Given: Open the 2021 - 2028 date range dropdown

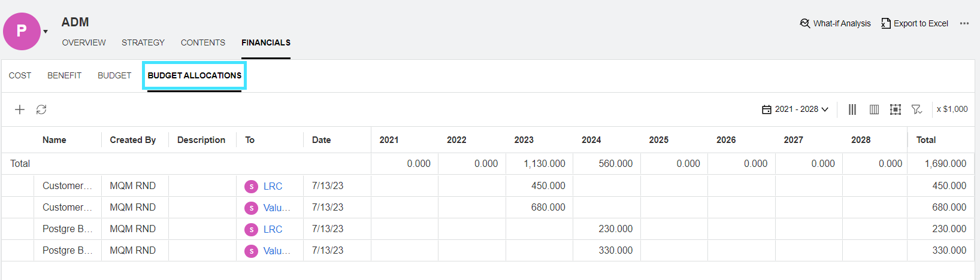Looking at the screenshot, I should (795, 109).
